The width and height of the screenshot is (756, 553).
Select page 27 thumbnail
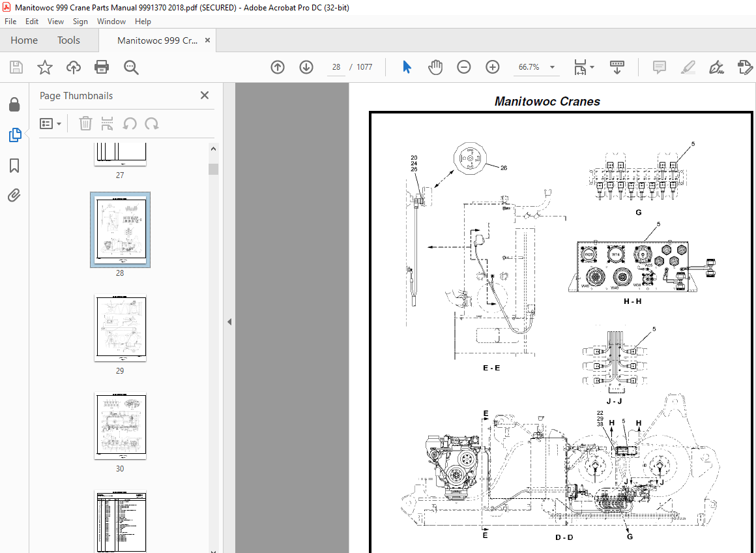point(120,153)
